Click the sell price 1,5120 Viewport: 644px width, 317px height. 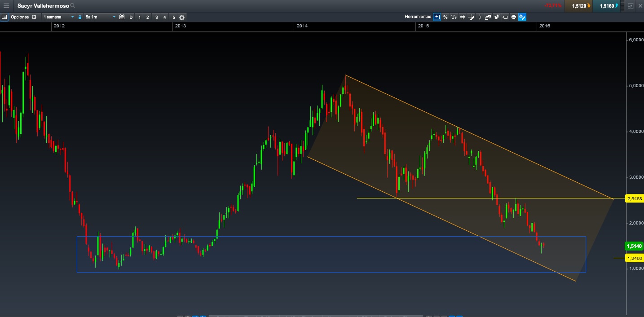[578, 6]
